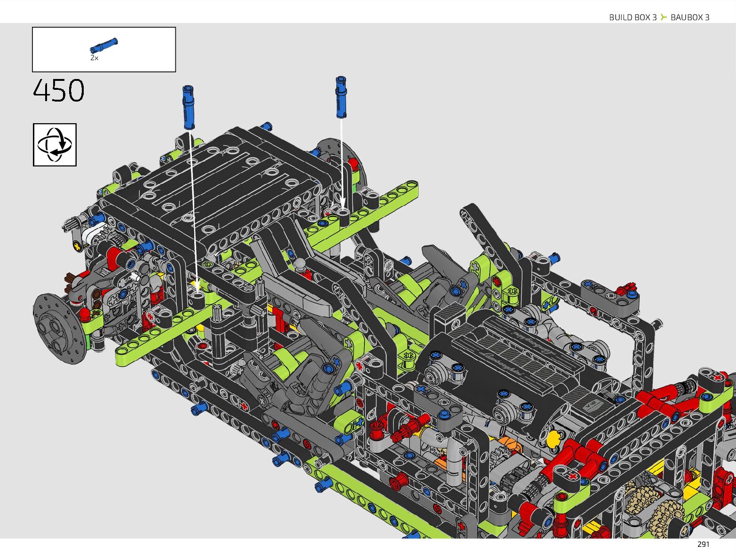Open the BUILD BOX 3 header label
The width and height of the screenshot is (736, 560).
click(x=633, y=17)
